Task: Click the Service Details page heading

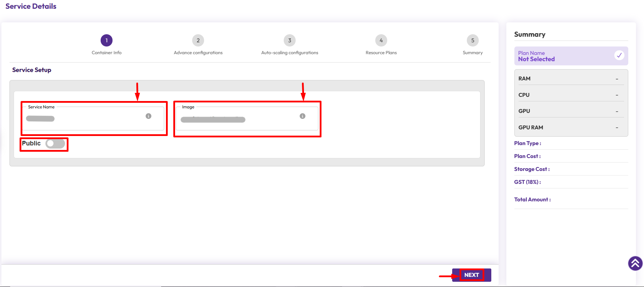Action: click(31, 6)
